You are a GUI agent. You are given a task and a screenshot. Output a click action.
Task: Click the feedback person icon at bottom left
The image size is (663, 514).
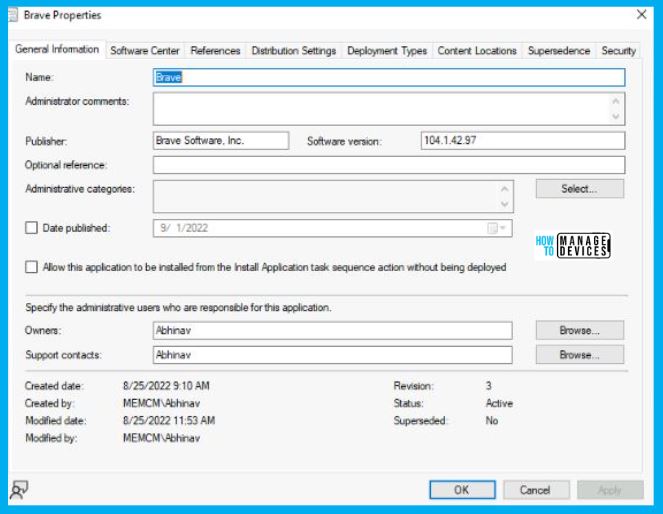click(x=19, y=490)
